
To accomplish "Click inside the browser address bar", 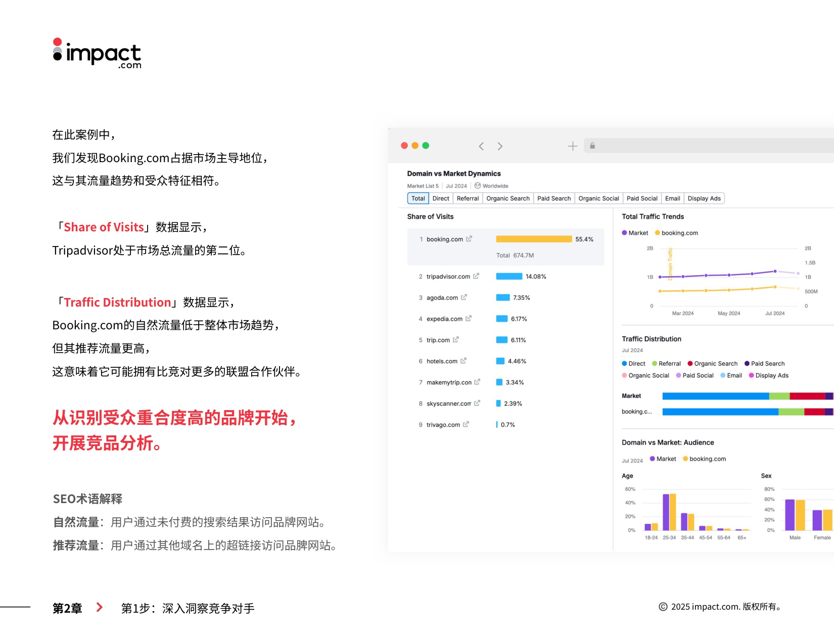I will 682,145.
